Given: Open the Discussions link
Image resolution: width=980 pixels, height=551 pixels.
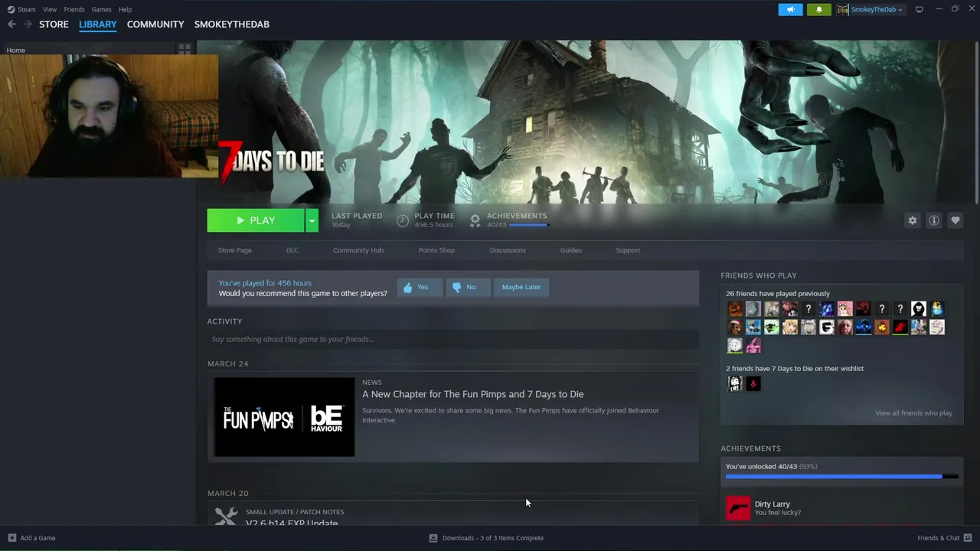Looking at the screenshot, I should click(508, 250).
